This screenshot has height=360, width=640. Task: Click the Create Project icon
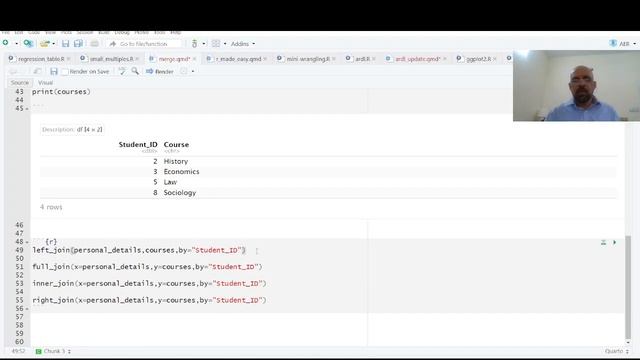(28, 43)
